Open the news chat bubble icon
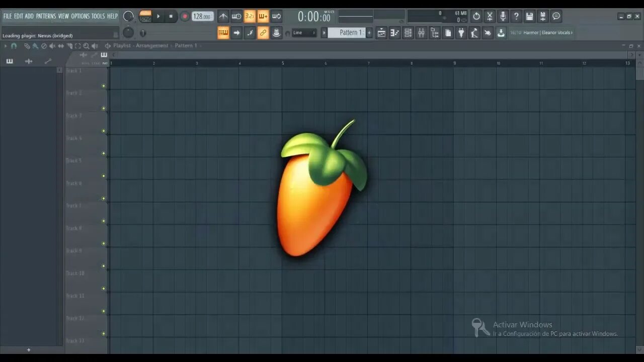Viewport: 644px width, 362px height. (x=556, y=16)
